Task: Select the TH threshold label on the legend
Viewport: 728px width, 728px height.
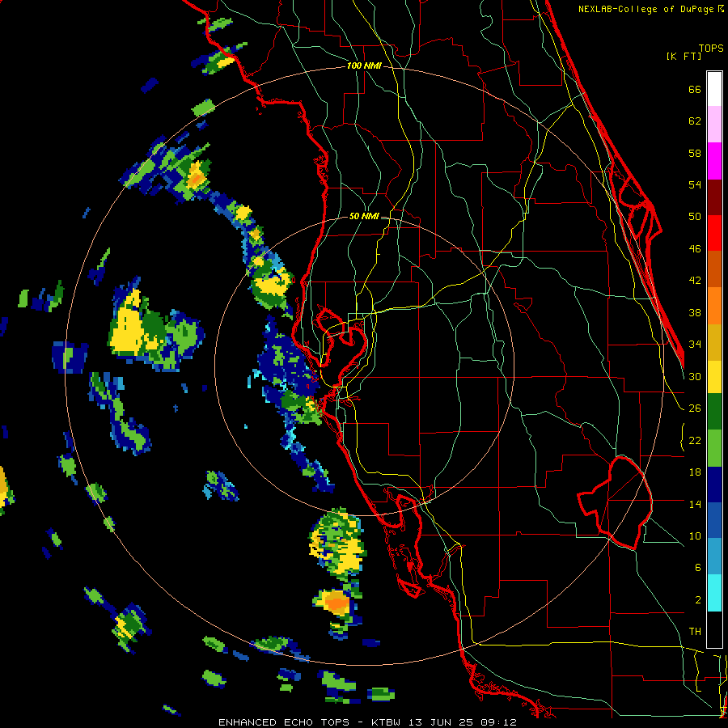Action: pos(695,632)
